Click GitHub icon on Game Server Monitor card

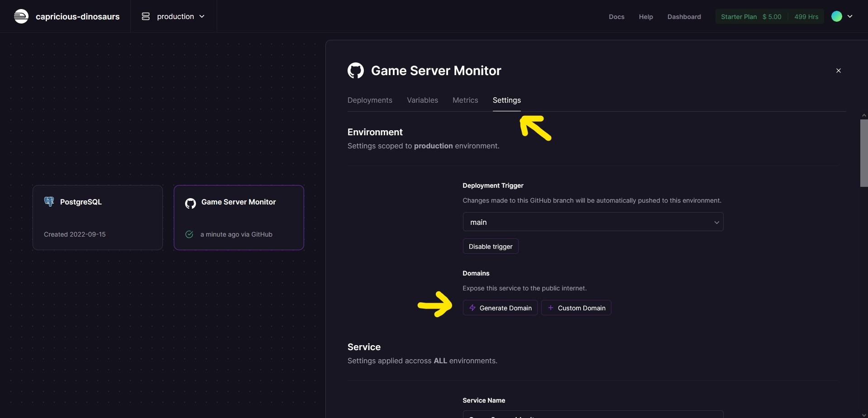pyautogui.click(x=191, y=203)
